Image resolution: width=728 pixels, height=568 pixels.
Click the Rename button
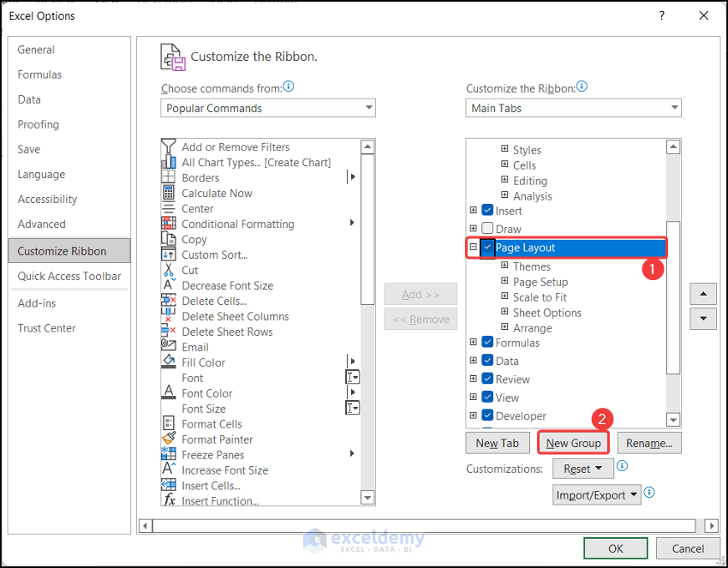(x=648, y=443)
